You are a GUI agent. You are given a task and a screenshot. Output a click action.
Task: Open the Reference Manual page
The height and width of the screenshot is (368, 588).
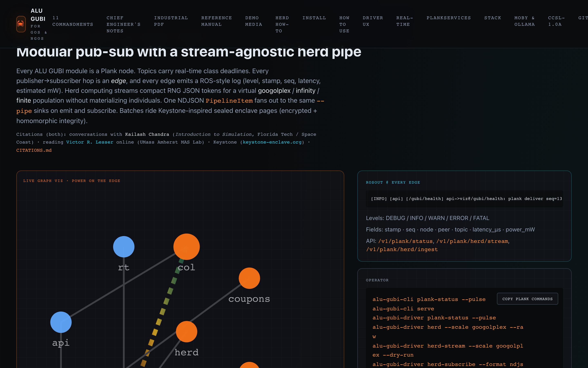tap(216, 21)
